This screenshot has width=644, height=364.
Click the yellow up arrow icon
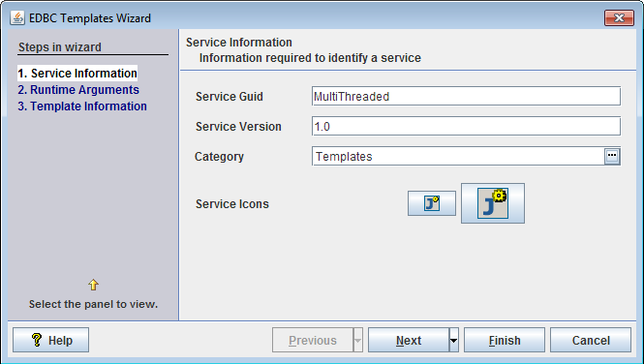pyautogui.click(x=93, y=285)
